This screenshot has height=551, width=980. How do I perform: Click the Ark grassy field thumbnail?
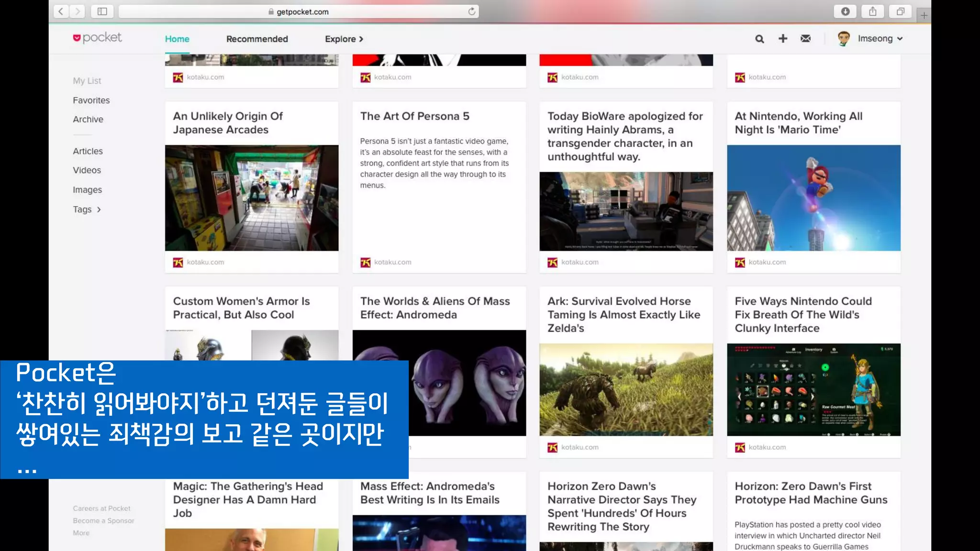coord(626,390)
